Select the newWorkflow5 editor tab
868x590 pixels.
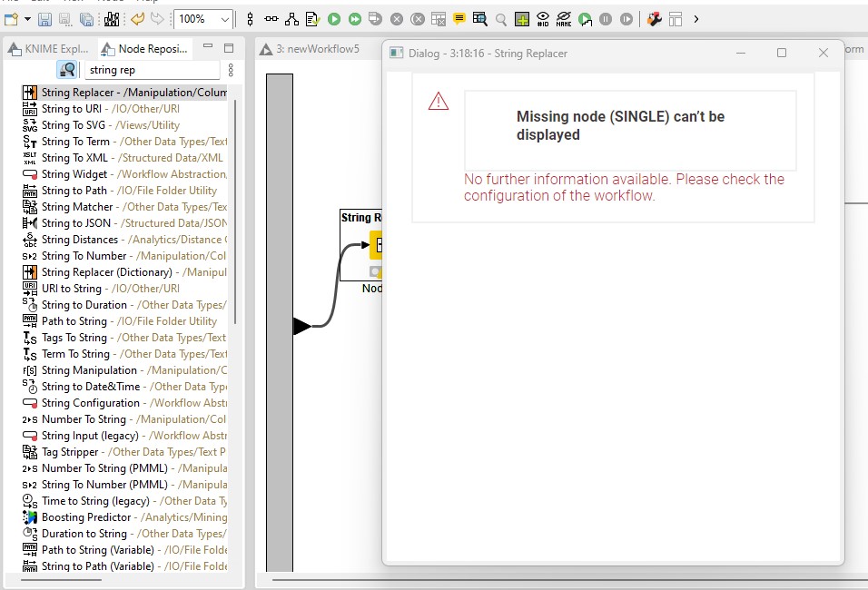click(316, 49)
